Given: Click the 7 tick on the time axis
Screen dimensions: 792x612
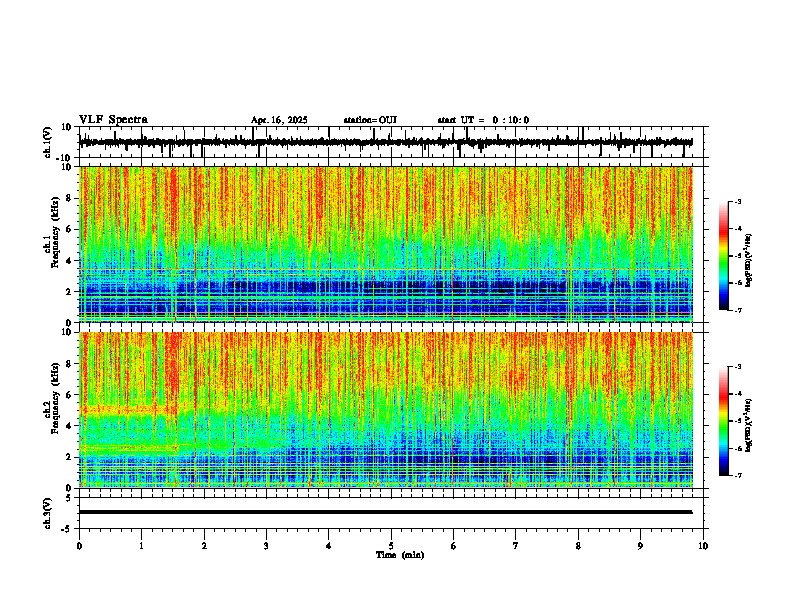Looking at the screenshot, I should click(x=516, y=546).
